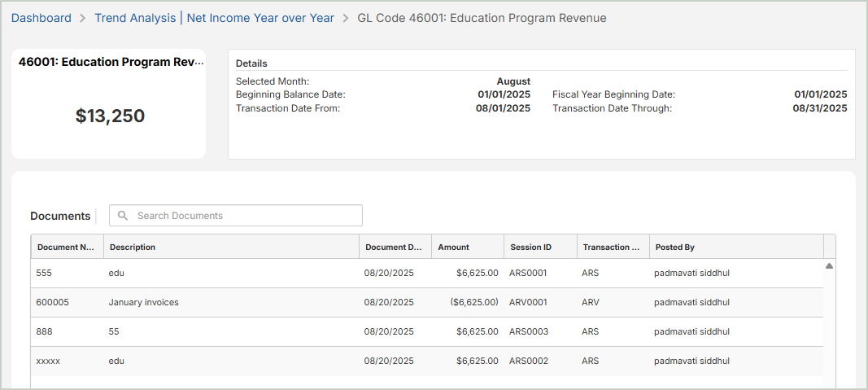Image resolution: width=868 pixels, height=390 pixels.
Task: Go to the Dashboard breadcrumb link
Action: [41, 18]
